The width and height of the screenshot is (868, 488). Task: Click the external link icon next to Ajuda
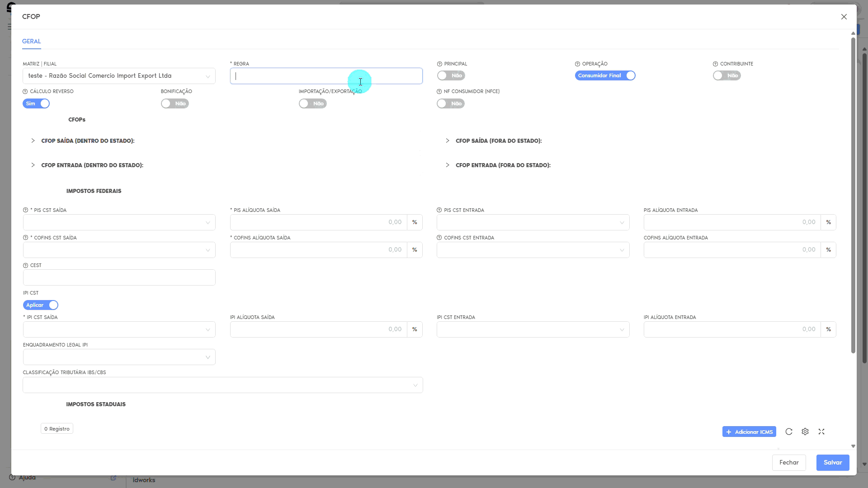click(x=113, y=478)
